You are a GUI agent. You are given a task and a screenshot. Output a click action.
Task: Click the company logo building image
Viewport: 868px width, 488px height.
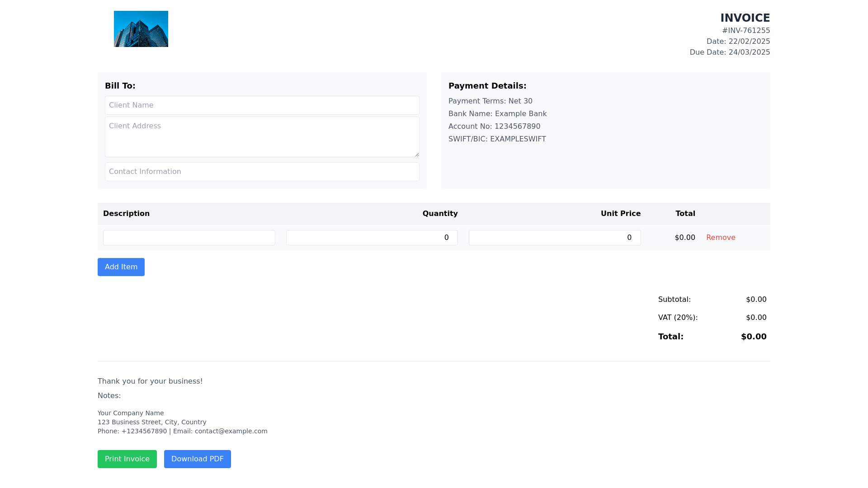coord(141,29)
